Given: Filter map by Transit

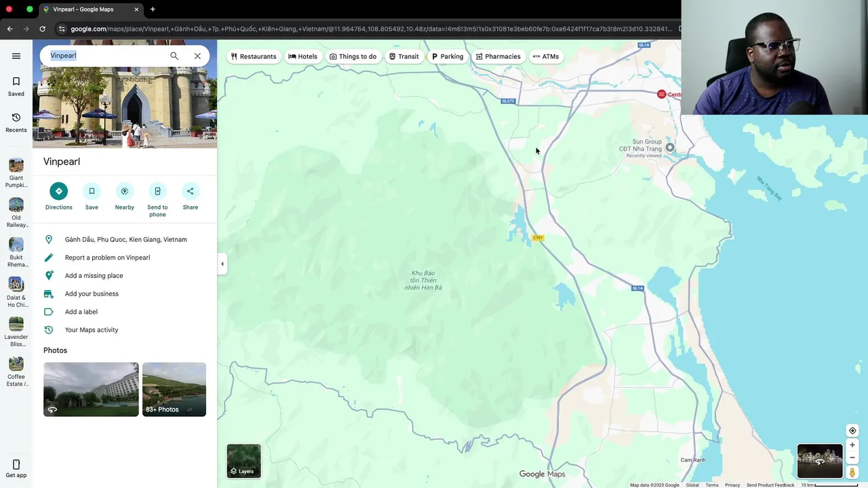Looking at the screenshot, I should point(403,56).
